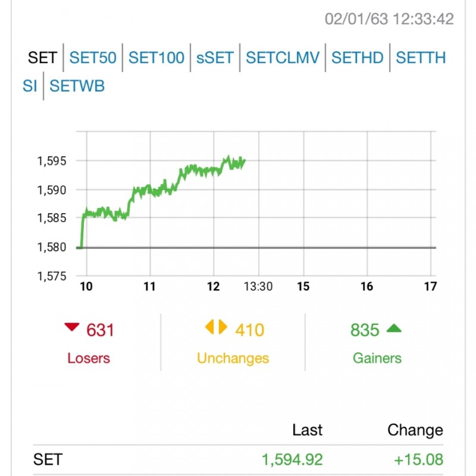
Task: Click the SET row name in table
Action: click(x=48, y=459)
